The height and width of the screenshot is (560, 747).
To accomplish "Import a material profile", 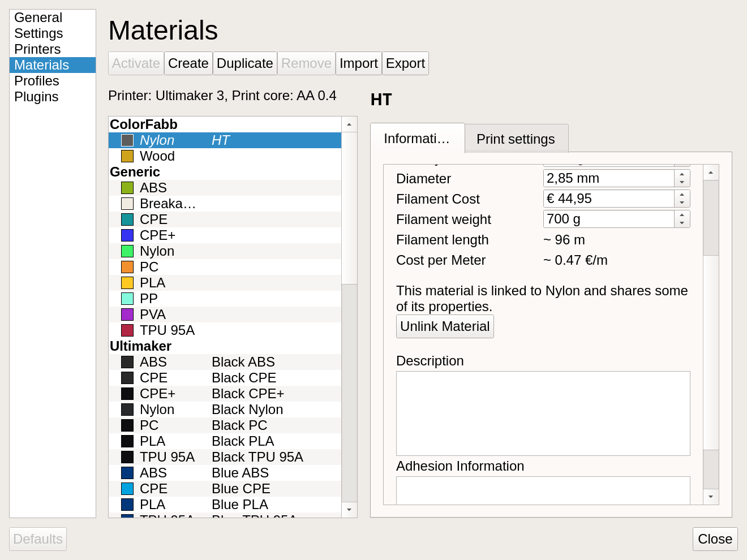I will pos(358,63).
